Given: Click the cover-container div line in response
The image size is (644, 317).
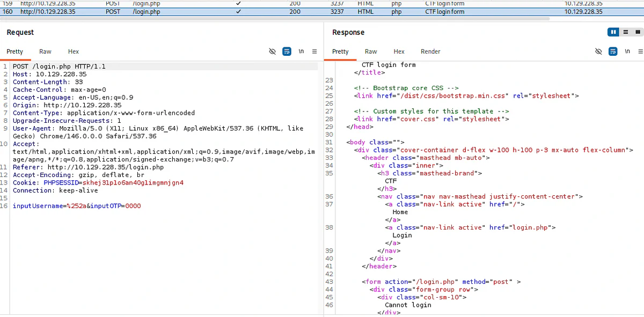Looking at the screenshot, I should coord(494,150).
